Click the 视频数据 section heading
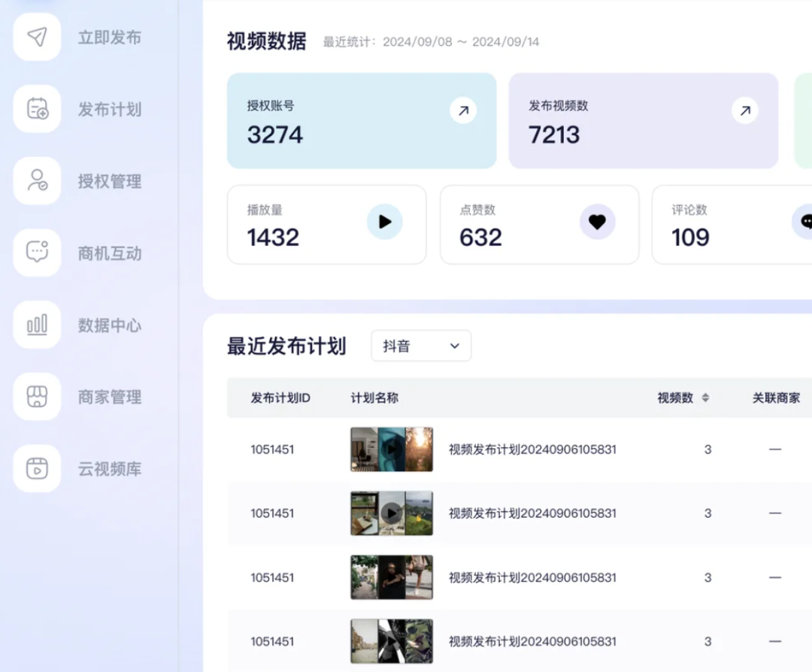 coord(264,42)
